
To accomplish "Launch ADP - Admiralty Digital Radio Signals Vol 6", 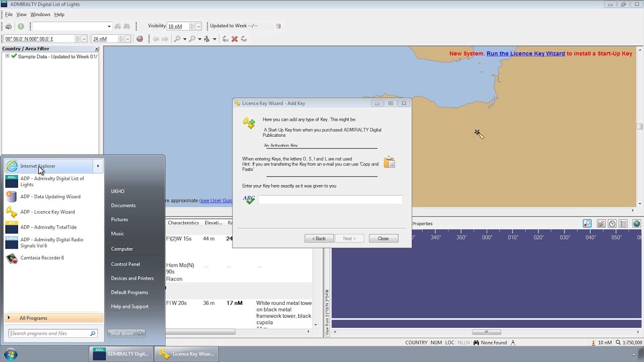I will tap(54, 242).
